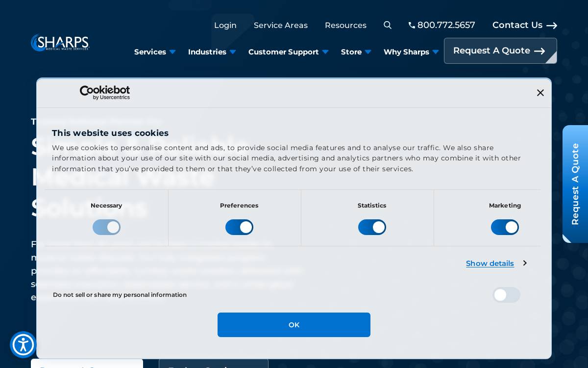This screenshot has width=588, height=368.
Task: Turn off the Statistics cookies switch
Action: coord(372,227)
